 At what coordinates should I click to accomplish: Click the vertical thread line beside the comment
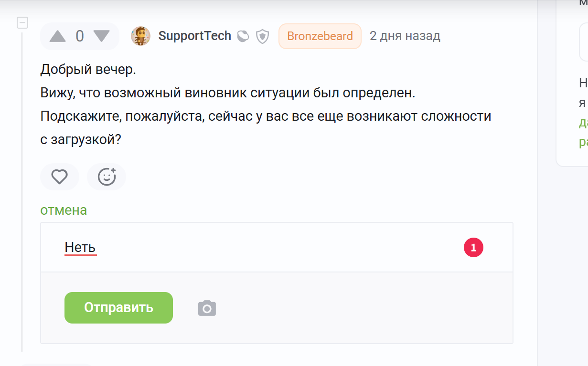[22, 191]
